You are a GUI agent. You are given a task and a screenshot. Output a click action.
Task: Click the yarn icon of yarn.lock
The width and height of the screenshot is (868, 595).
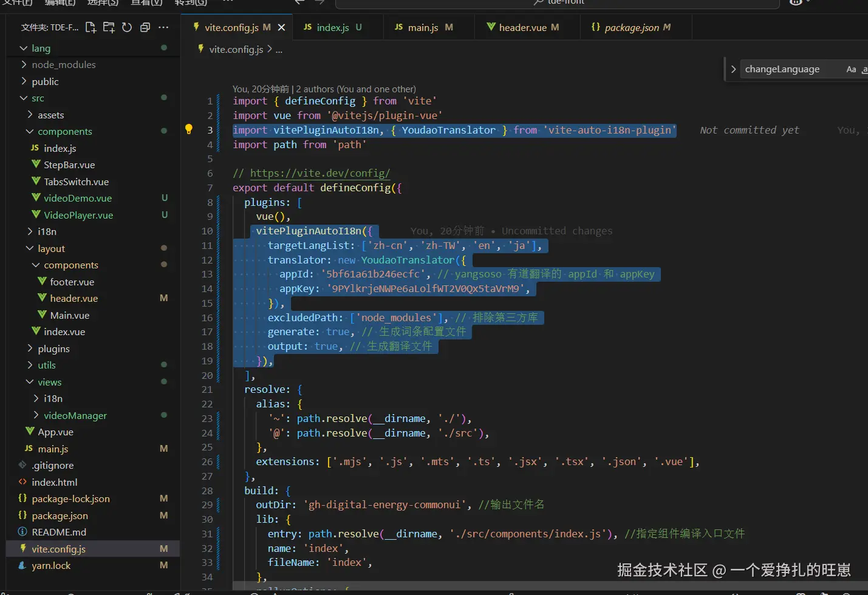point(22,565)
